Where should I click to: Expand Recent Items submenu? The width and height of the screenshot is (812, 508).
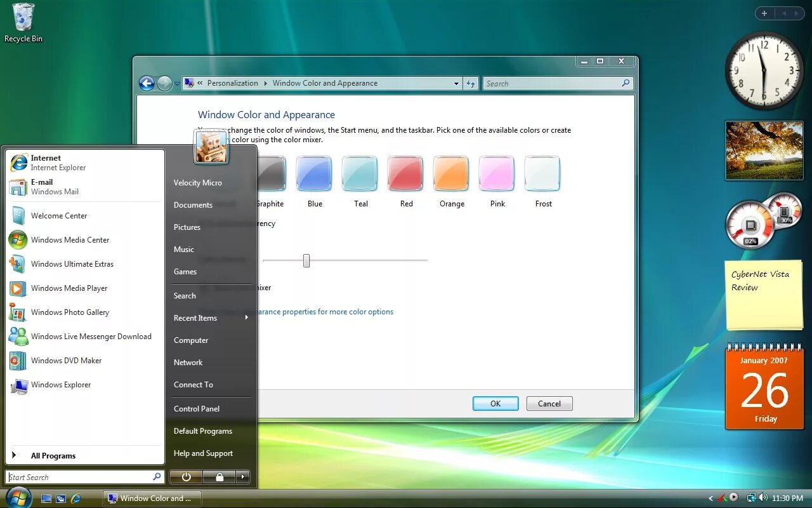pos(211,318)
